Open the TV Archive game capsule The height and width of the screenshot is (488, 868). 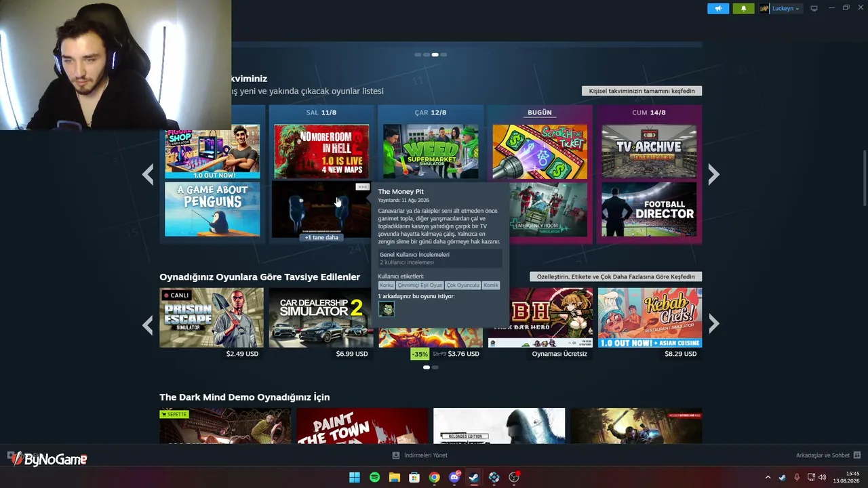pos(649,151)
